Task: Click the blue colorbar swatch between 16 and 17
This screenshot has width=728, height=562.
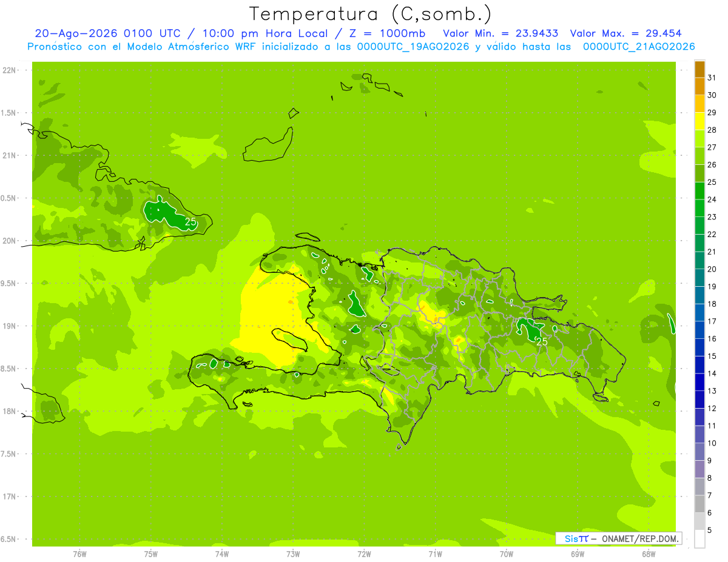Action: pyautogui.click(x=699, y=330)
